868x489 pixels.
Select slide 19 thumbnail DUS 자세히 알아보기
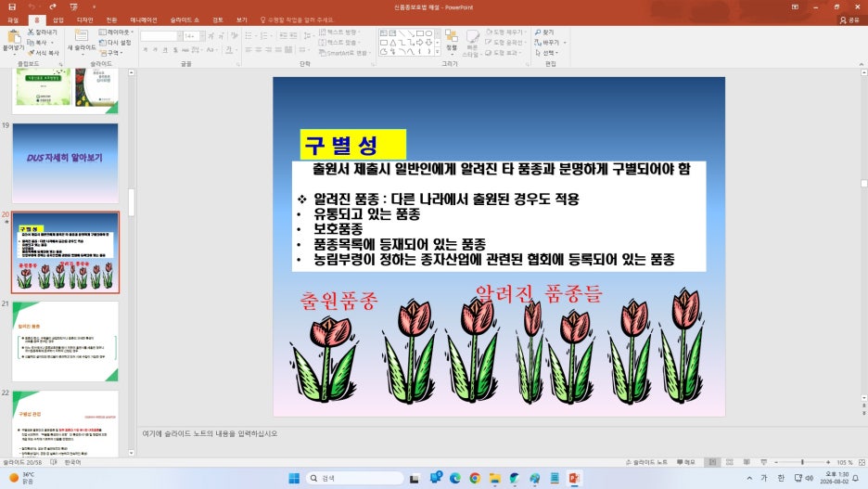pos(65,162)
